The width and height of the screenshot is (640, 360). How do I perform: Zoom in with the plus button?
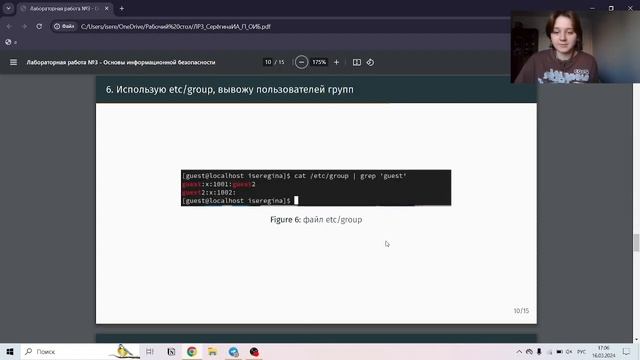click(x=336, y=62)
